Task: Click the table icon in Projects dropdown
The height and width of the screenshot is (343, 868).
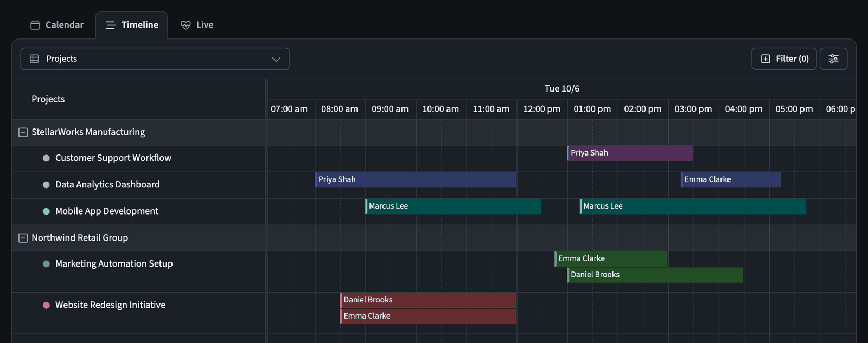Action: [x=34, y=59]
